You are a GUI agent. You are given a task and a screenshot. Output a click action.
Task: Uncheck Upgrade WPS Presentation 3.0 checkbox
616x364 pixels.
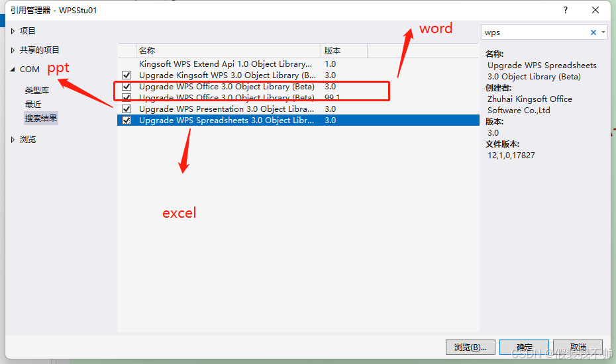[x=127, y=109]
